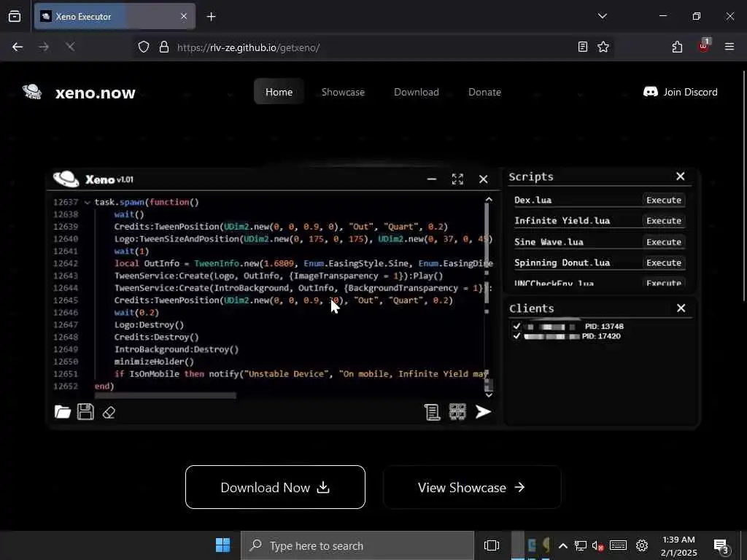Execute the Spinning Donut.lua script

click(664, 262)
